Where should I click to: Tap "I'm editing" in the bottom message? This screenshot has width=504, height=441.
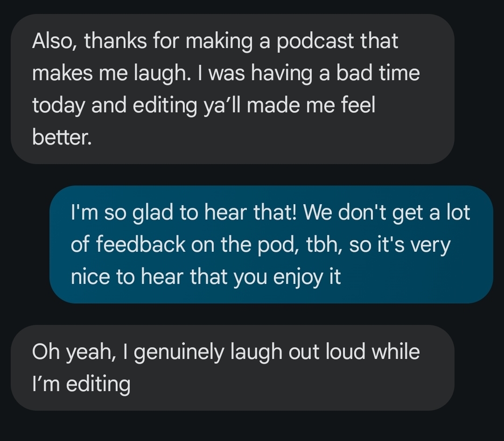(81, 385)
